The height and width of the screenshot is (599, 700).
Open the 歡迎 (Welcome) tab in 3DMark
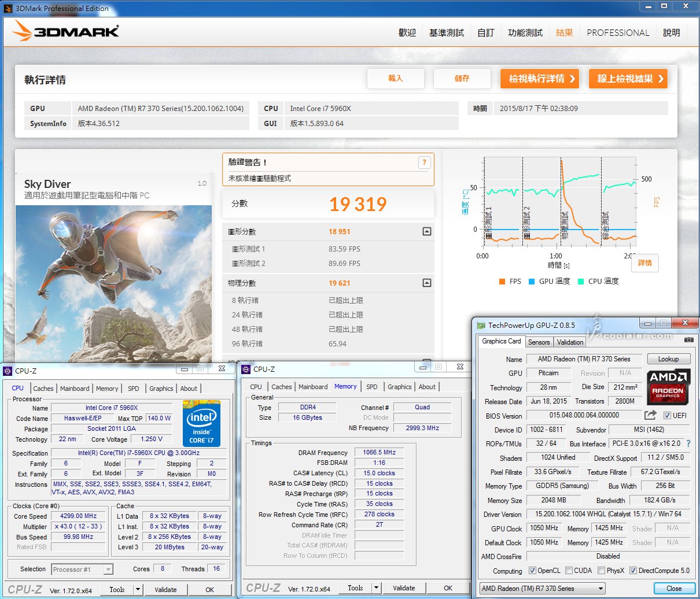coord(407,33)
